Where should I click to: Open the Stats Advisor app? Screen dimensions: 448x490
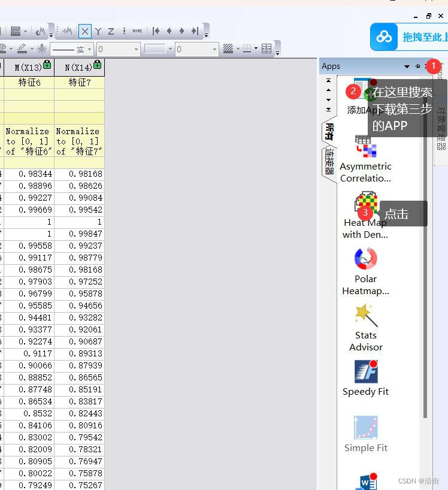click(366, 328)
